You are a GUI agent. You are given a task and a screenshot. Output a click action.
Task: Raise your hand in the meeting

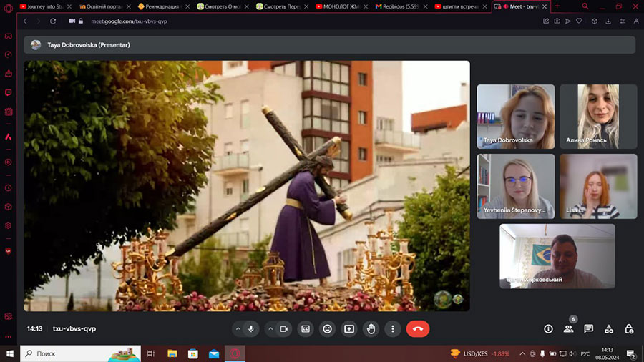371,329
